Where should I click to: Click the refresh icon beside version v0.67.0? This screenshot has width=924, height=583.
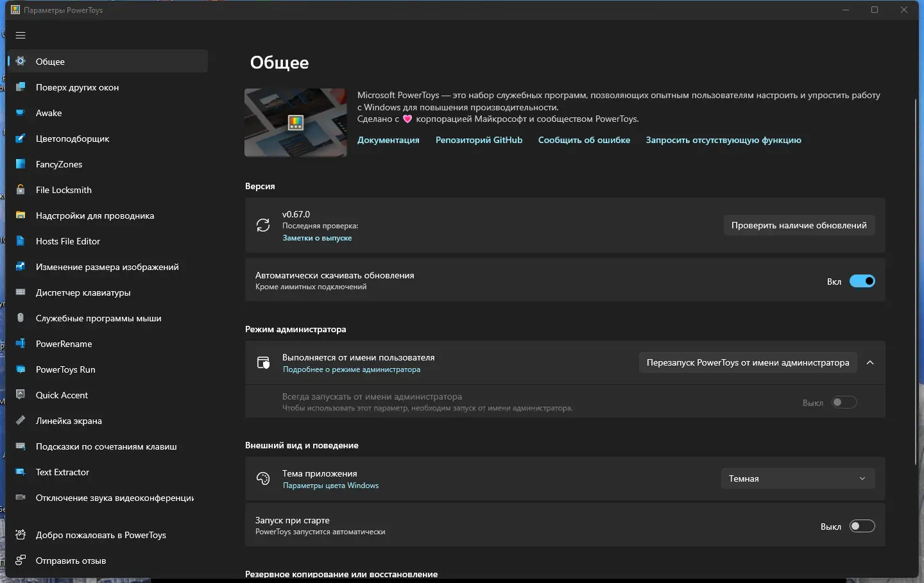[263, 225]
